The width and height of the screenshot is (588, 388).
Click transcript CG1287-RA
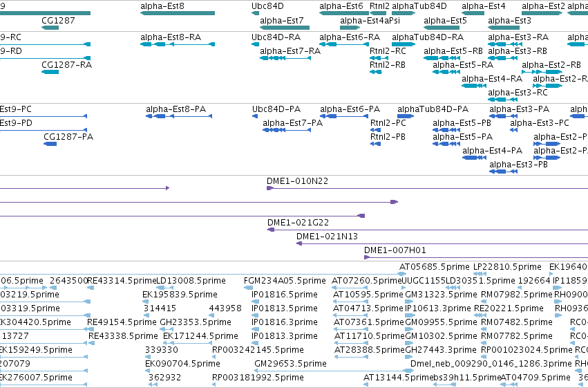tap(50, 72)
